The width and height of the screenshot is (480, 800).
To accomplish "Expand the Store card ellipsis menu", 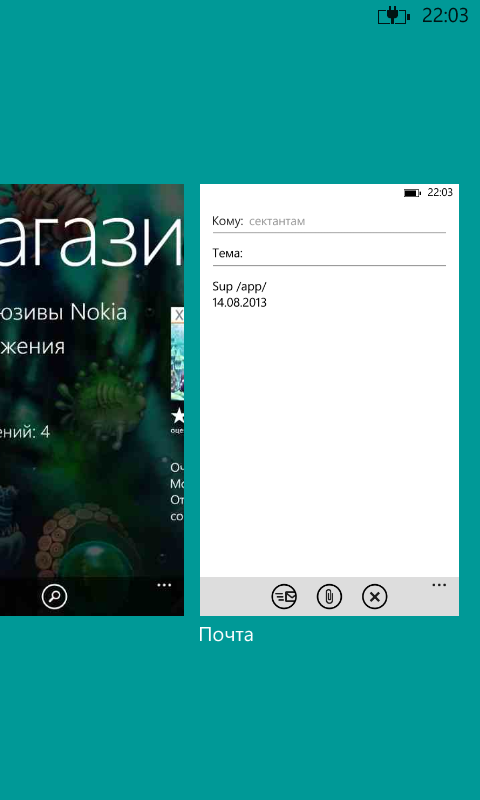I will (x=164, y=585).
